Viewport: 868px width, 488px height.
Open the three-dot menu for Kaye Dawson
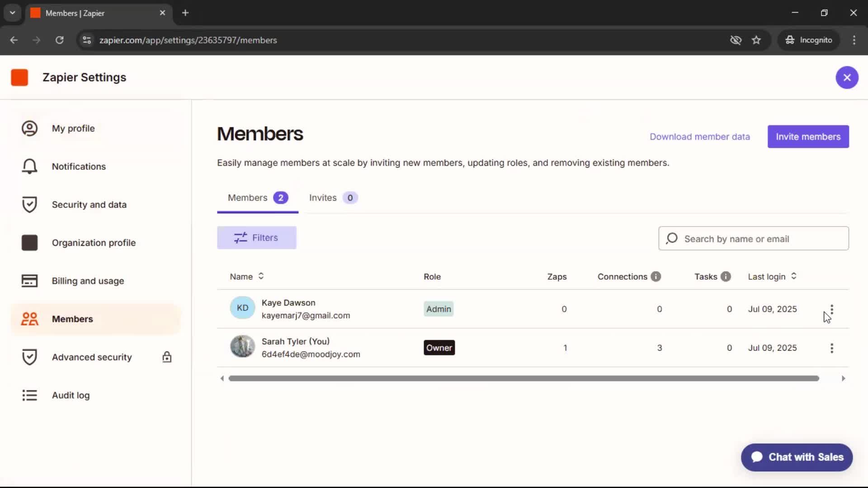coord(831,309)
